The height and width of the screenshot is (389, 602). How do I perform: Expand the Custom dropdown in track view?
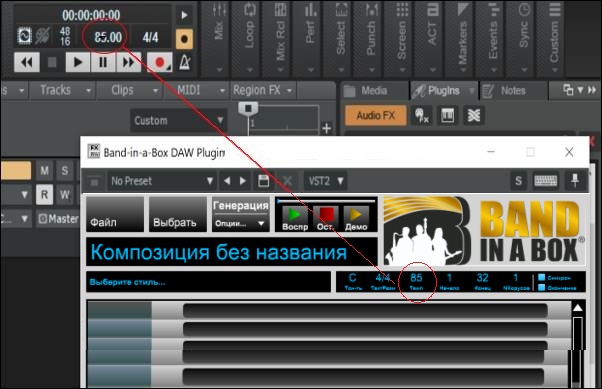(x=178, y=121)
